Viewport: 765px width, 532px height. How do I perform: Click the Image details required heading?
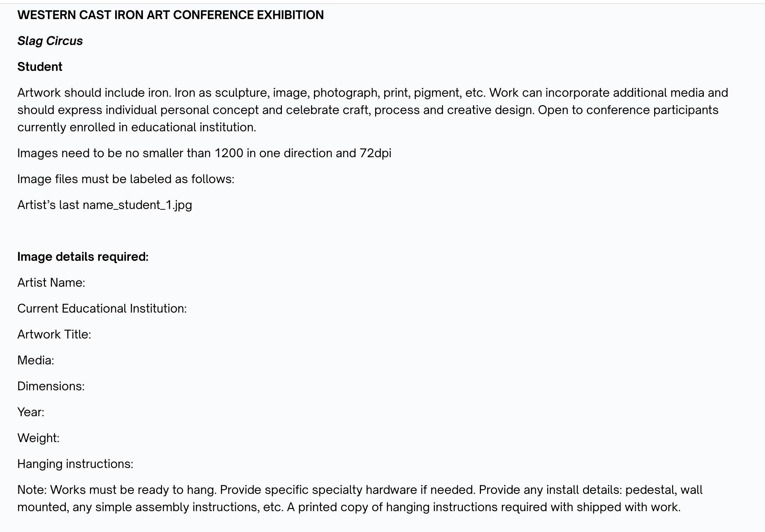pos(83,257)
